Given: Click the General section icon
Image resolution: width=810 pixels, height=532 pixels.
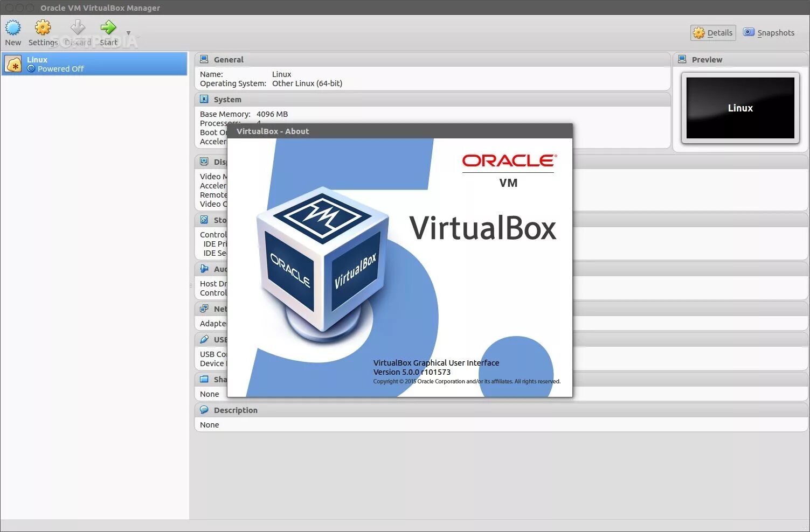Looking at the screenshot, I should click(x=204, y=59).
